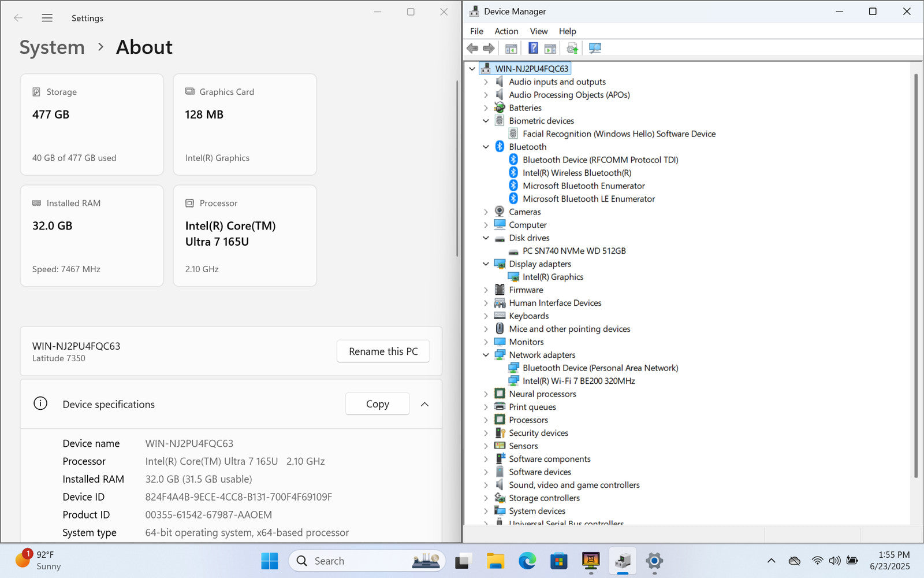Click the Cameras webcam icon in tree

point(500,212)
